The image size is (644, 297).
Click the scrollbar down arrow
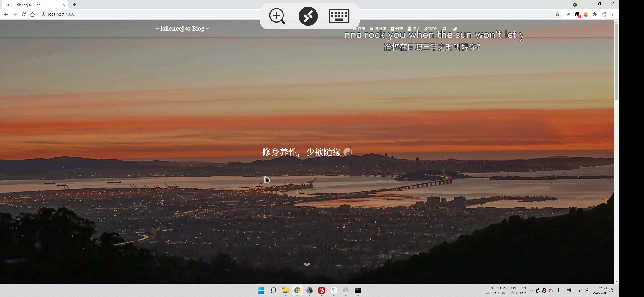pyautogui.click(x=616, y=281)
